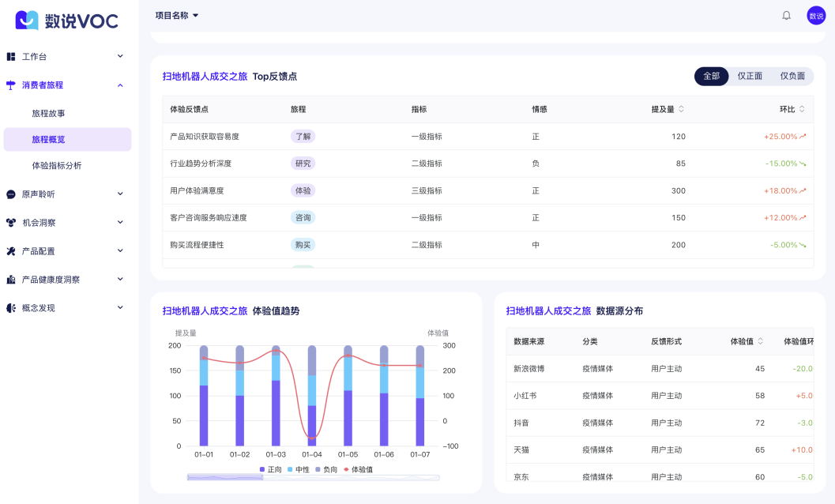Click the 机会洞察 sidebar icon

[10, 223]
